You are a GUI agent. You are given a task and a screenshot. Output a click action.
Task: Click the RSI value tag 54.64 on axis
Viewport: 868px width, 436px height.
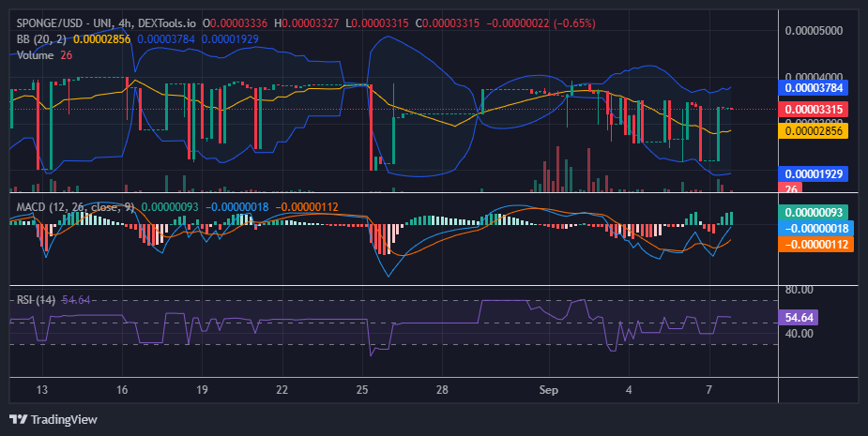(x=799, y=318)
